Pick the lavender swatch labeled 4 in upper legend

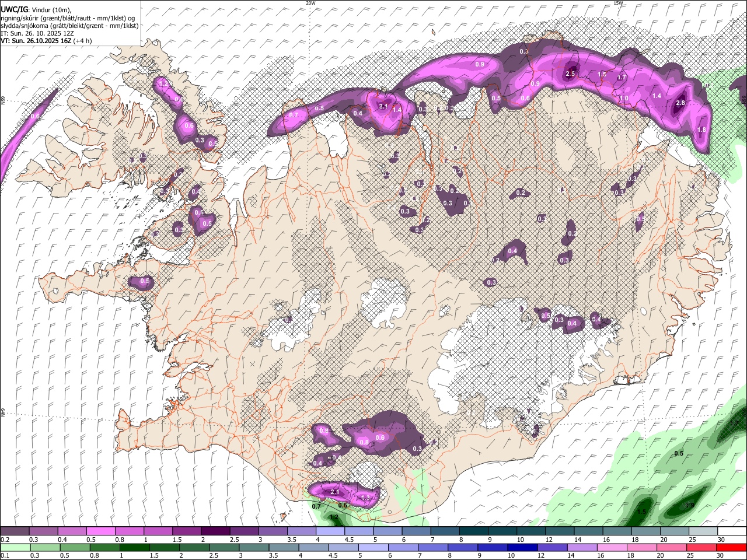(x=330, y=531)
